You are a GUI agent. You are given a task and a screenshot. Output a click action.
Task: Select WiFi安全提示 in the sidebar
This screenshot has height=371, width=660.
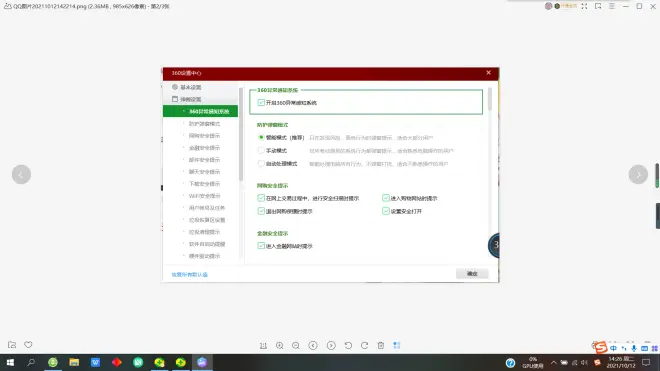pyautogui.click(x=204, y=196)
